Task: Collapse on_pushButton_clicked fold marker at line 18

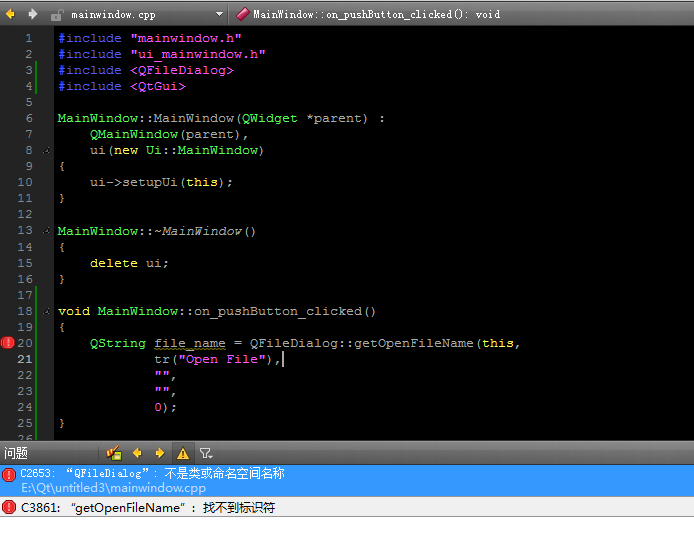Action: coord(46,312)
